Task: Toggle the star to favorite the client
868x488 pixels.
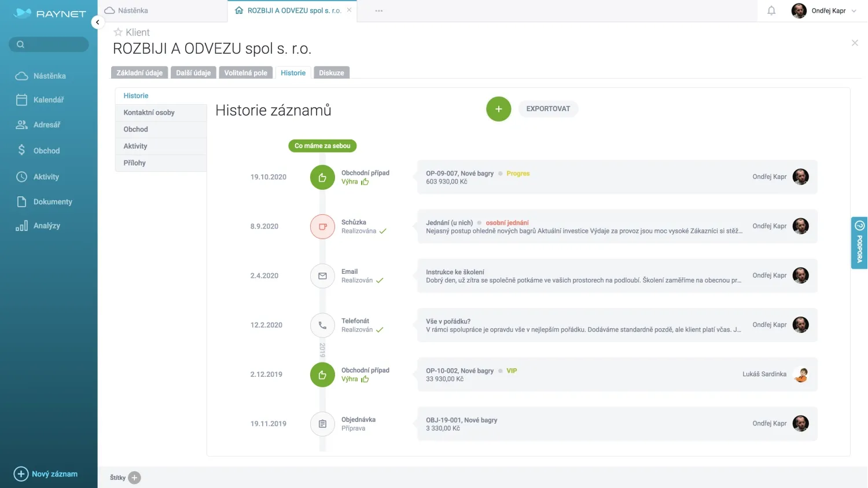Action: point(118,32)
